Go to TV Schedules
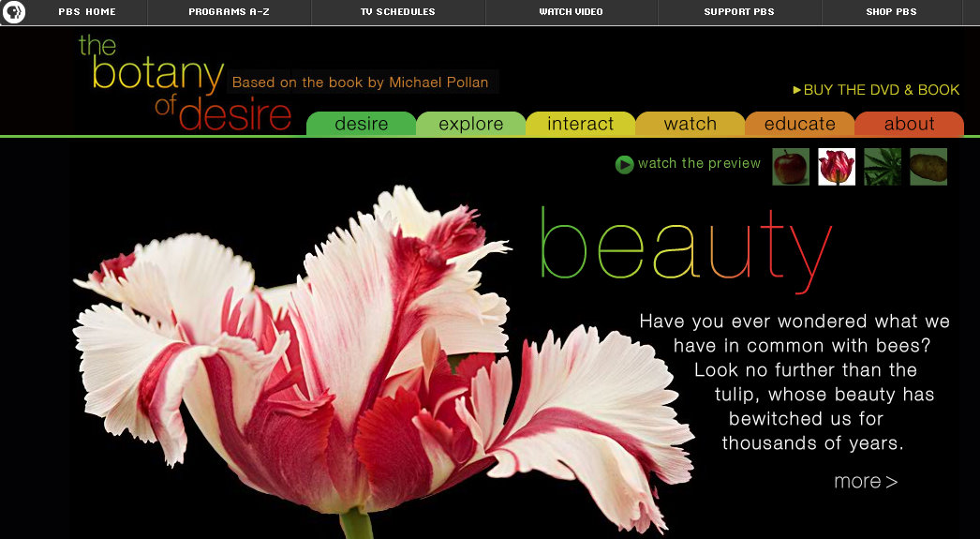The height and width of the screenshot is (539, 980). pyautogui.click(x=397, y=12)
